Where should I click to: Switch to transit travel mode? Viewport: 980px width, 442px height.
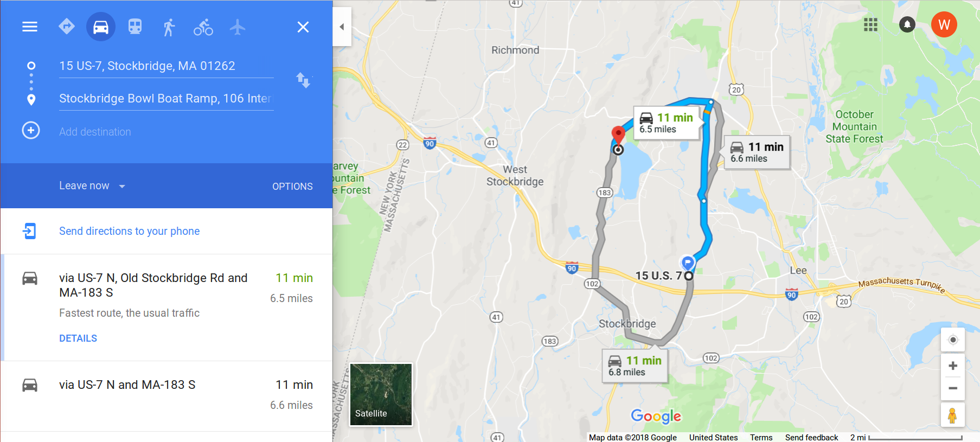tap(135, 26)
